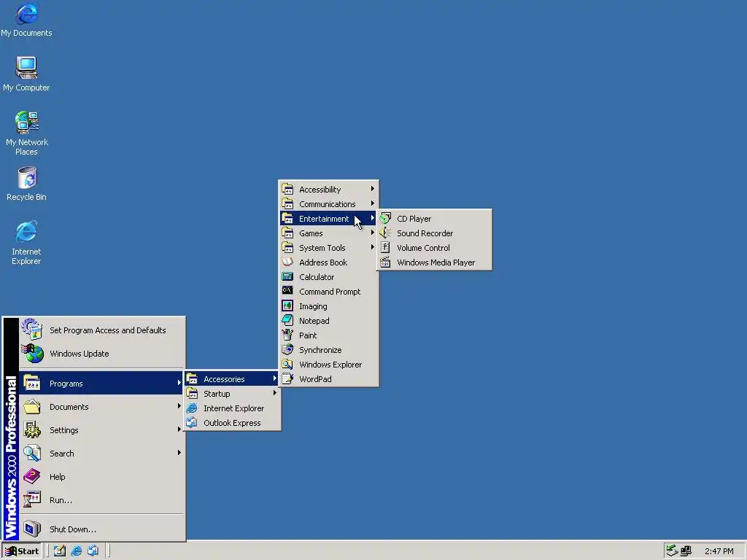Select the Programs menu entry
747x560 pixels.
[101, 384]
